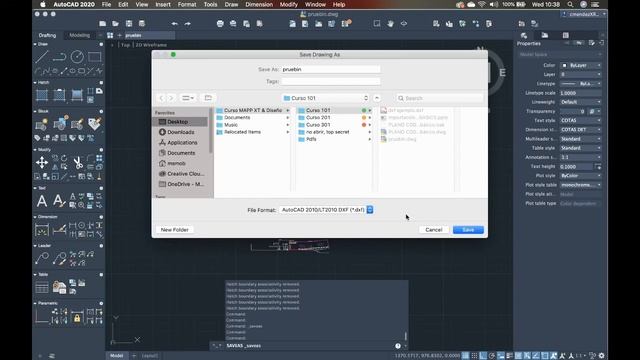The image size is (640, 360).
Task: Open File Format dropdown
Action: tap(326, 210)
